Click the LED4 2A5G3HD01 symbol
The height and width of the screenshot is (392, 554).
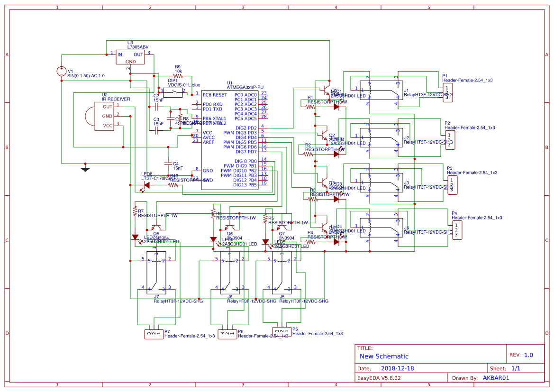click(x=337, y=241)
